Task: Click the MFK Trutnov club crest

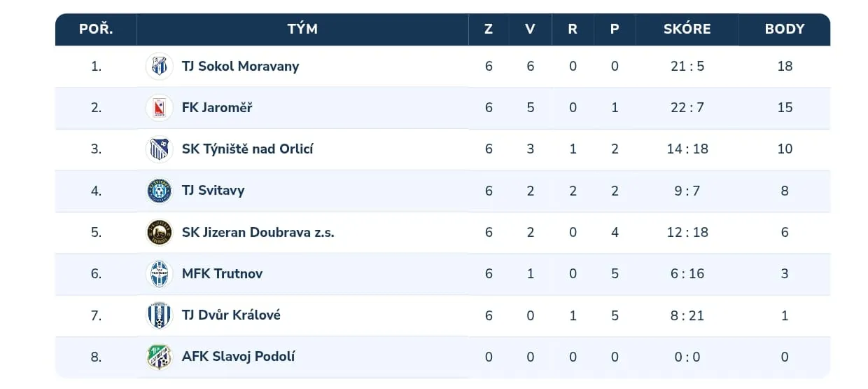Action: click(159, 274)
